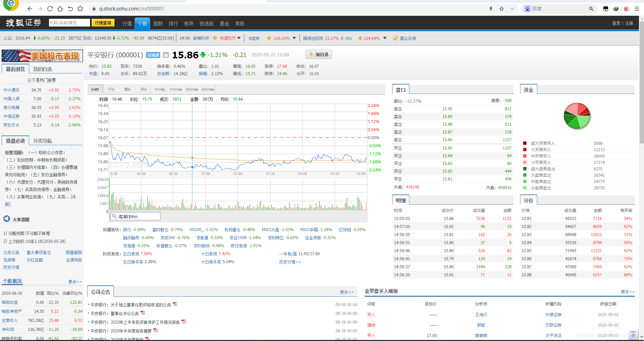644x341 pixels.
Task: Open the 龙虎榜 link in sidebar
Action: click(x=9, y=260)
